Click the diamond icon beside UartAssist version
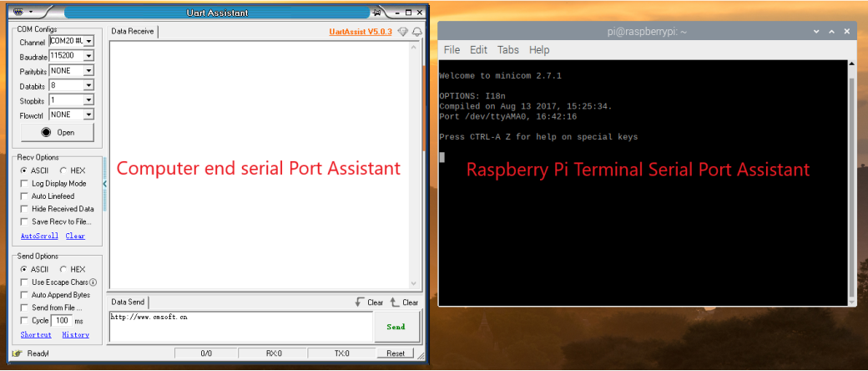 click(403, 32)
